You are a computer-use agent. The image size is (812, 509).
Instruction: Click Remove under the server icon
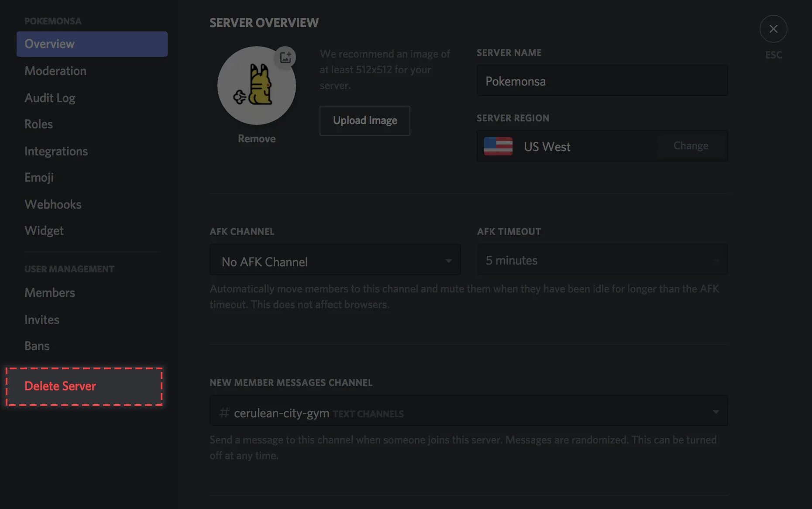click(x=257, y=139)
